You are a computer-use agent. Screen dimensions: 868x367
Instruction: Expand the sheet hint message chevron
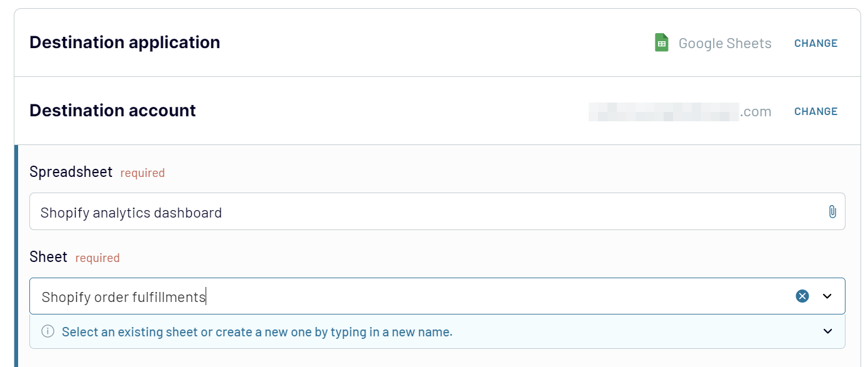[x=828, y=331]
